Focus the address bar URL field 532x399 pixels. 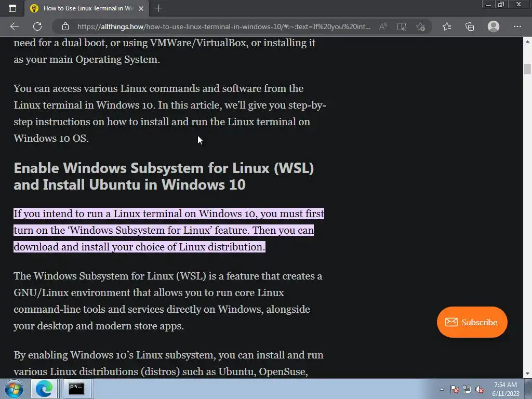pyautogui.click(x=223, y=26)
